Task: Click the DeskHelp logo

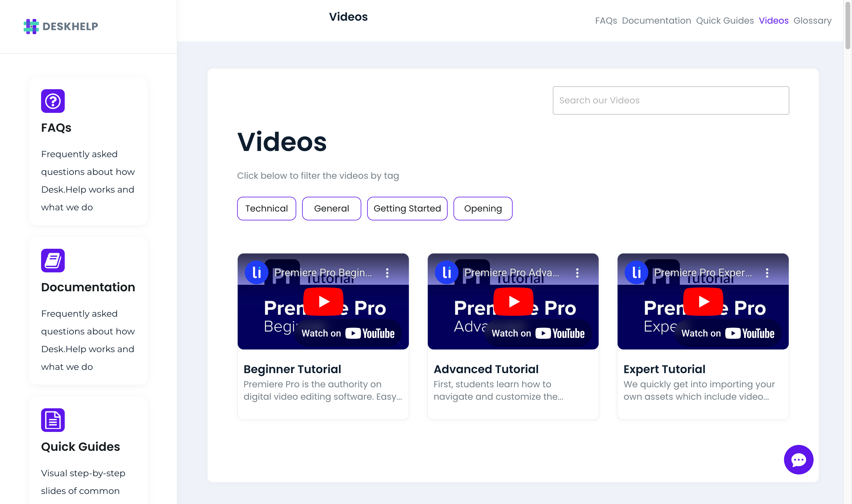Action: [x=61, y=26]
